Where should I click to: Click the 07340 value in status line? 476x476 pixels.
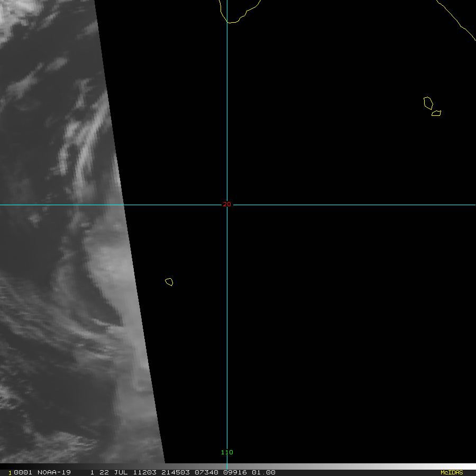(x=206, y=472)
